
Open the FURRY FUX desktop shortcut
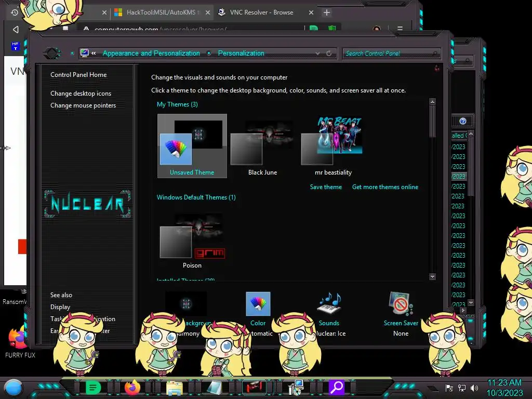20,342
